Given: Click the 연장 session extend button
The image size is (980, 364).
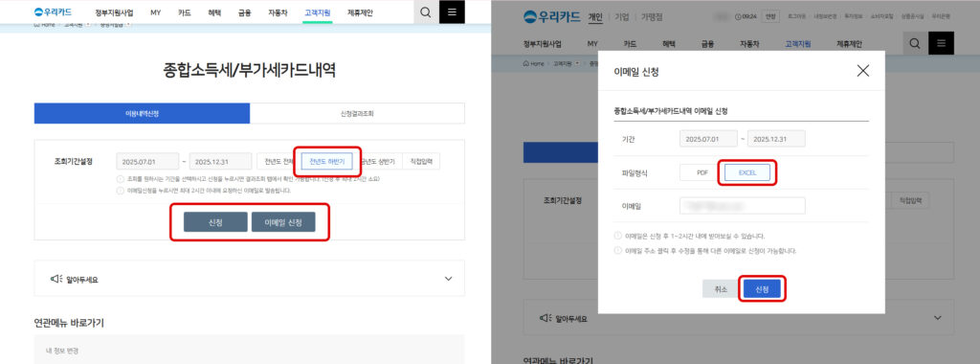Looking at the screenshot, I should 770,17.
